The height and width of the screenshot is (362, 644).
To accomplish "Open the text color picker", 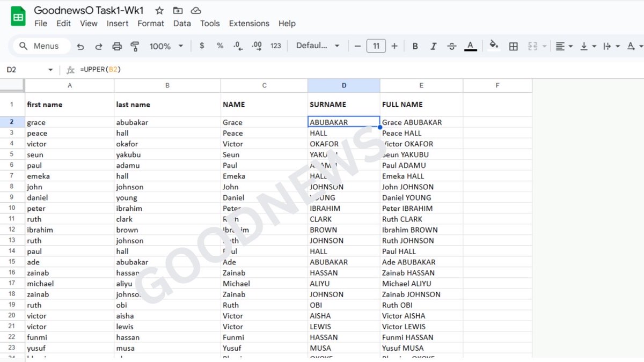I will [471, 46].
